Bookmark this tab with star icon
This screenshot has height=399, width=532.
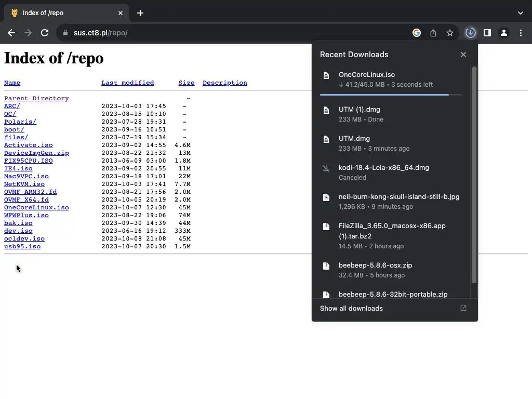(x=450, y=33)
